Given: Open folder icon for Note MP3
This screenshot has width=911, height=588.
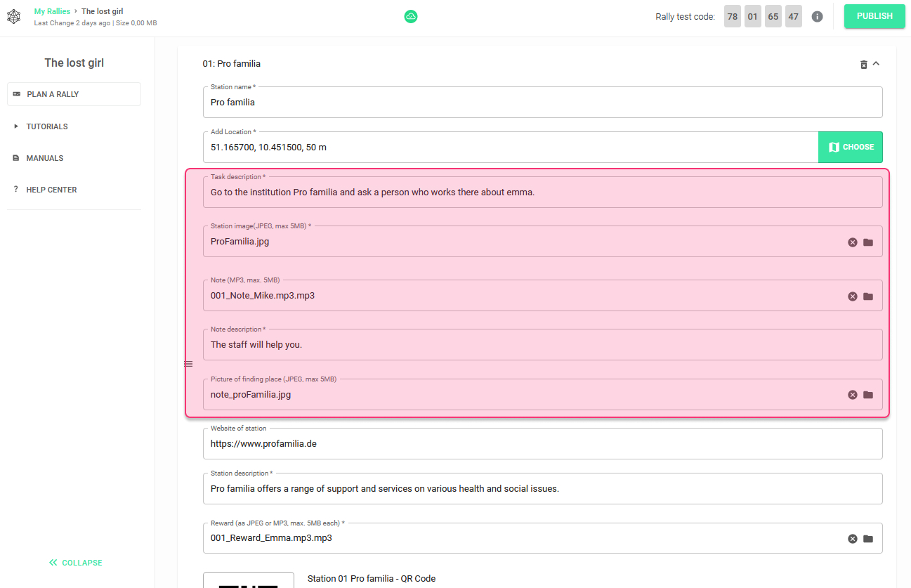Looking at the screenshot, I should pos(868,296).
